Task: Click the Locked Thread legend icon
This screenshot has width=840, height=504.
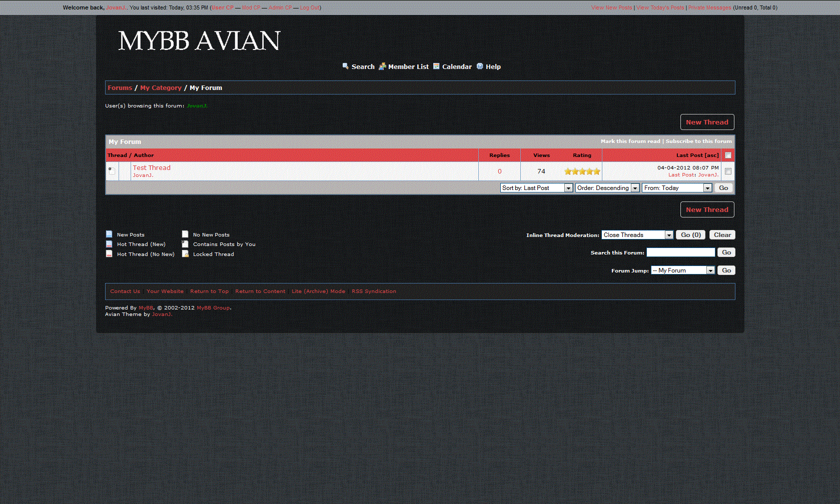Action: point(185,254)
